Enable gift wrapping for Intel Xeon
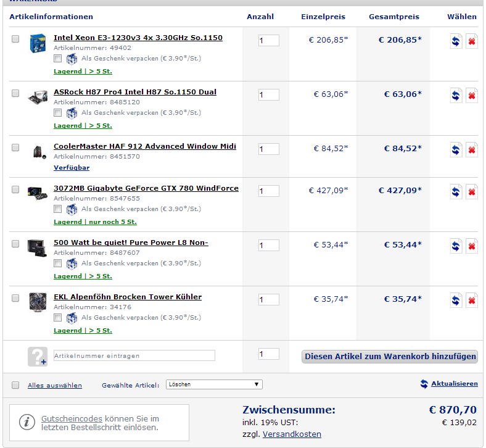This screenshot has height=448, width=486. pos(57,58)
